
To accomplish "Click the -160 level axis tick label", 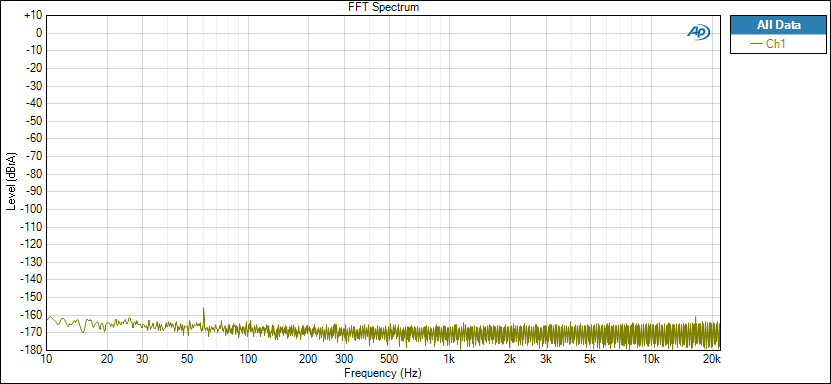I will coord(31,315).
